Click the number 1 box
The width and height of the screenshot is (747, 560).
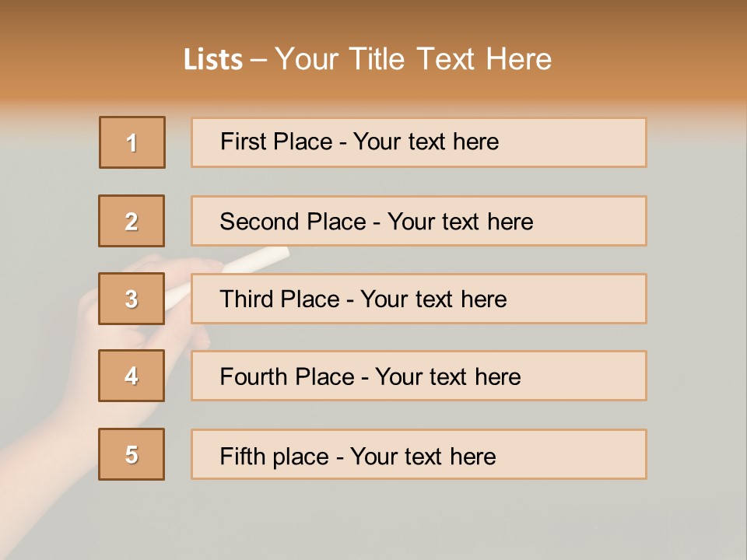[x=132, y=142]
